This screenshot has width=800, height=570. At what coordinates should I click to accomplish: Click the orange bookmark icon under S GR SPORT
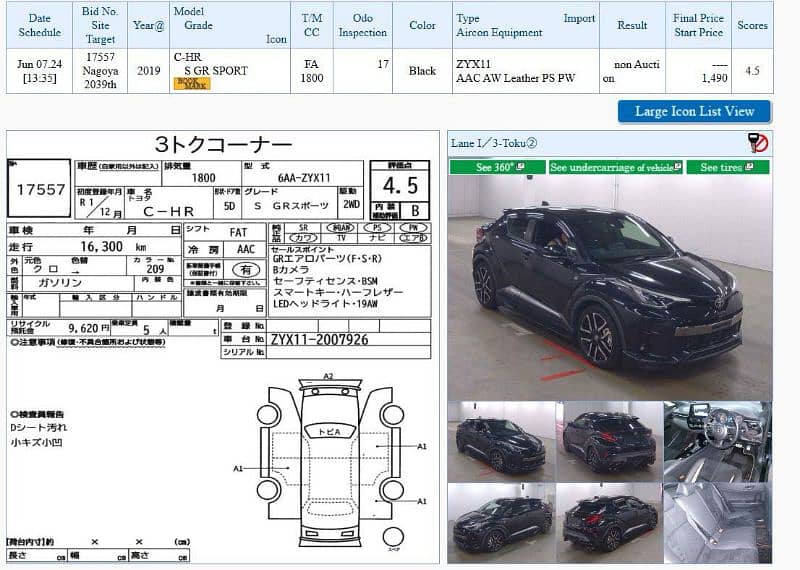191,84
